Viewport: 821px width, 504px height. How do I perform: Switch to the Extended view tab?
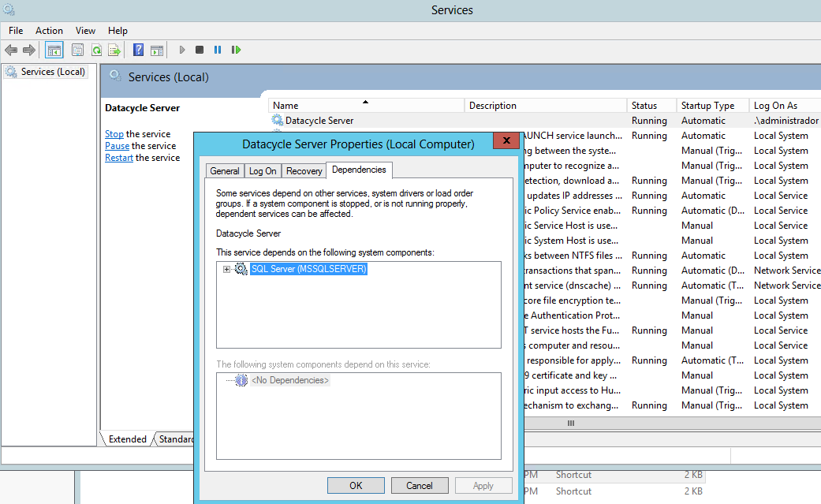click(x=127, y=439)
